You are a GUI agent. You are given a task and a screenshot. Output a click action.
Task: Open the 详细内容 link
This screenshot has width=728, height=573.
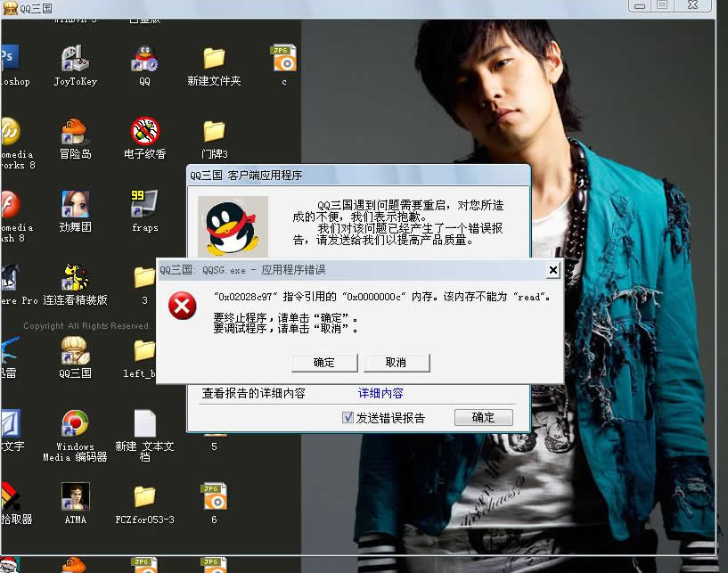(x=380, y=393)
